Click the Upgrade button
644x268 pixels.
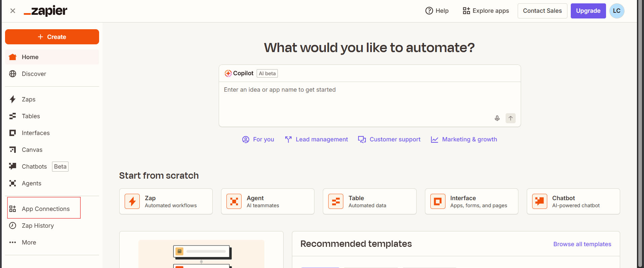tap(588, 11)
